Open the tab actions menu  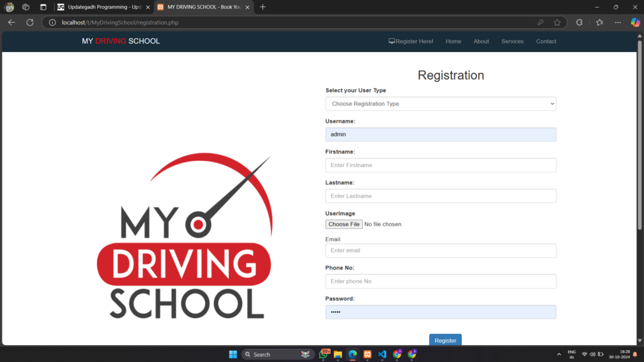pos(43,7)
